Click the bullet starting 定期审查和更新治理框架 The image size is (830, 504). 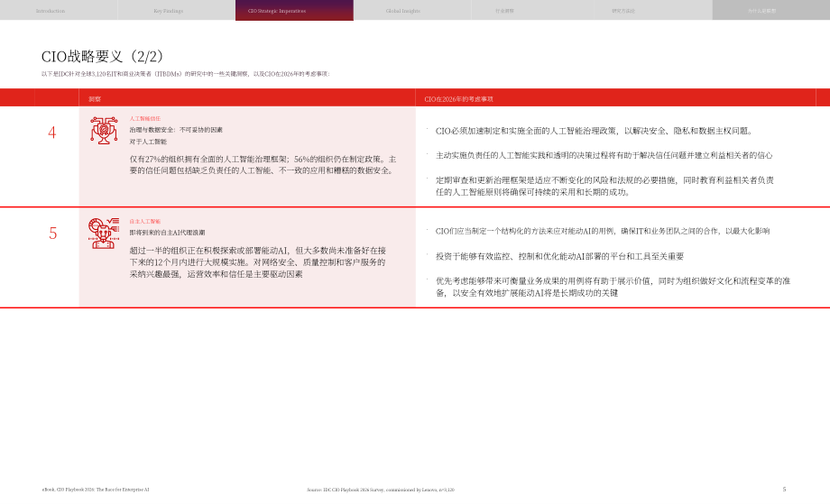pyautogui.click(x=604, y=186)
